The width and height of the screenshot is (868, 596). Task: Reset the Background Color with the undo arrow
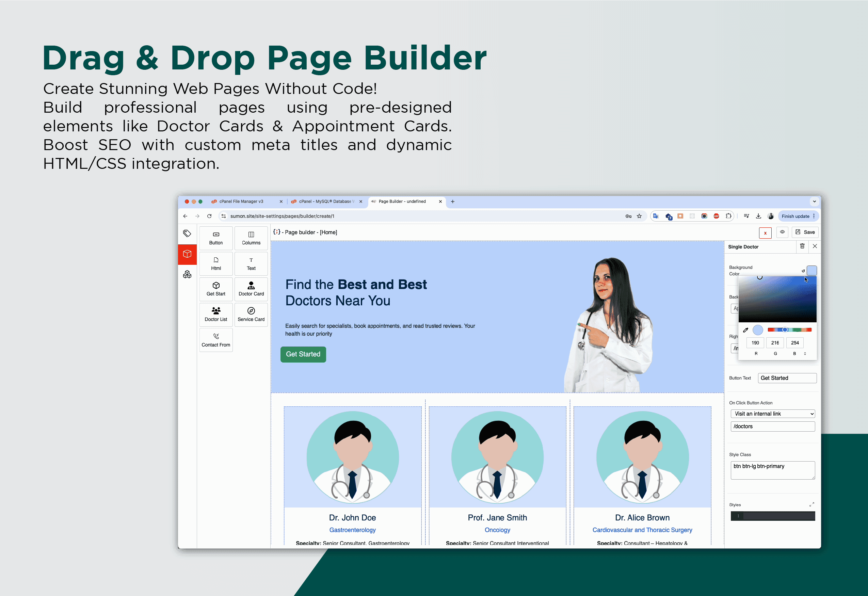[x=803, y=271]
